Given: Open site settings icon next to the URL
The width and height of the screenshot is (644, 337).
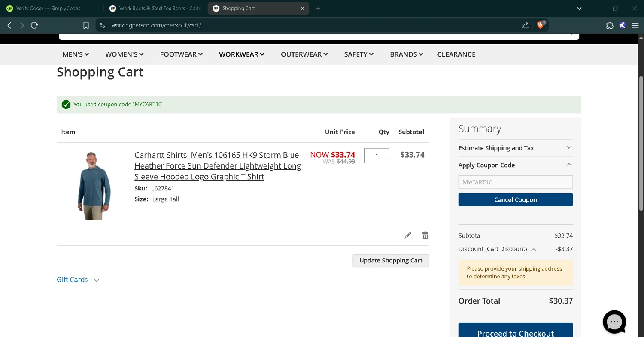Looking at the screenshot, I should 102,25.
